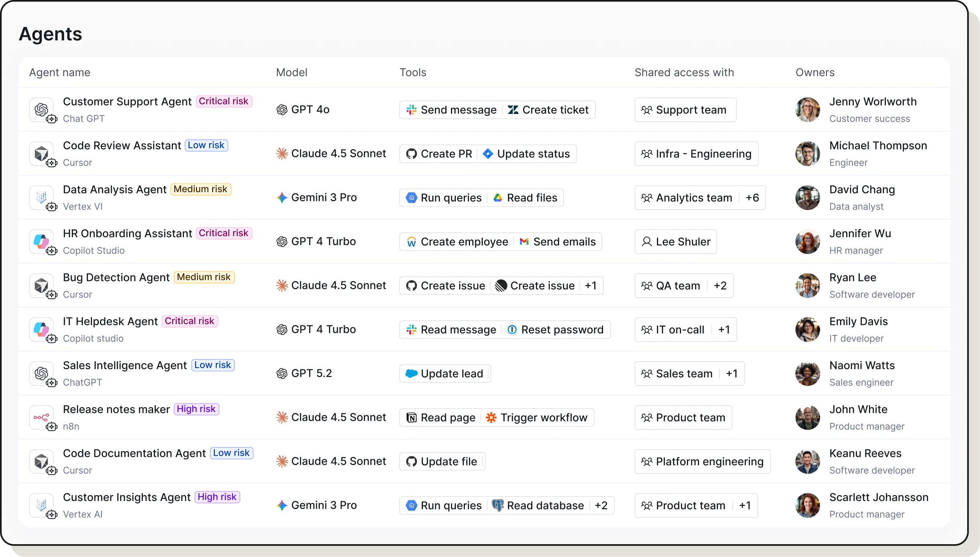The image size is (980, 557).
Task: Click the Vertex icon for Data Analysis Agent
Action: pyautogui.click(x=41, y=198)
